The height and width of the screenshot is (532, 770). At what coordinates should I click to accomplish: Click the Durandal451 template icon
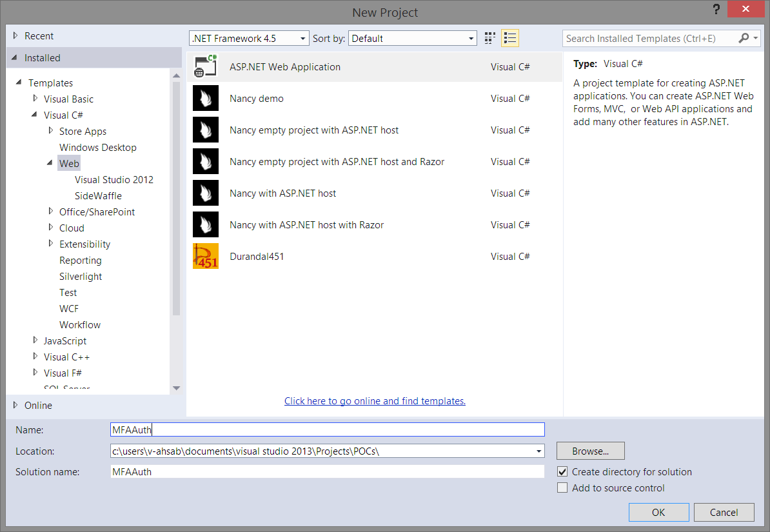205,257
